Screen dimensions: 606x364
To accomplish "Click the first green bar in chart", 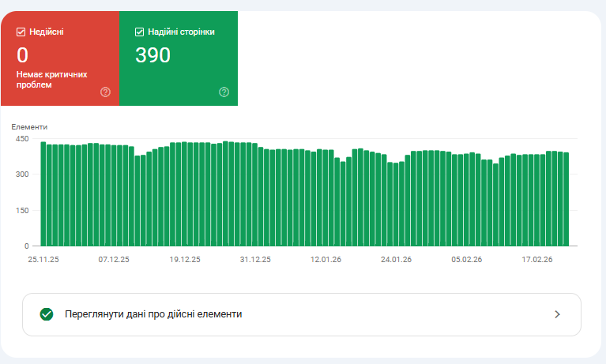I will [43, 193].
